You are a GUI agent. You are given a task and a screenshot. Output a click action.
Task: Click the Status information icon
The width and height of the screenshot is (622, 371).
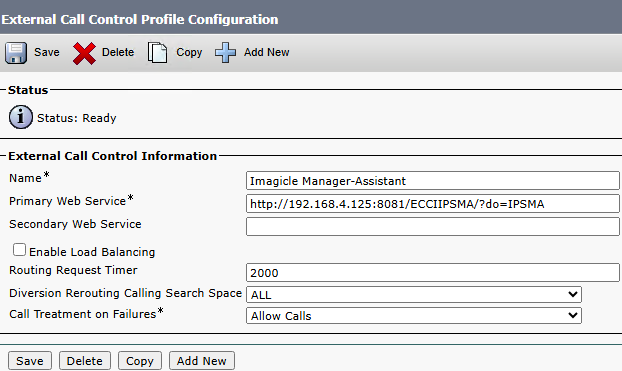[x=21, y=117]
